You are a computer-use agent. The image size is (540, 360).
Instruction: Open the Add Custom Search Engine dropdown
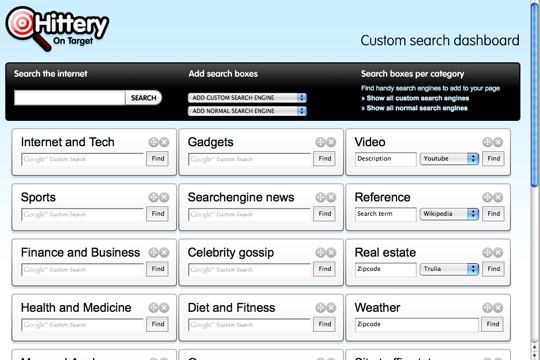tap(247, 98)
